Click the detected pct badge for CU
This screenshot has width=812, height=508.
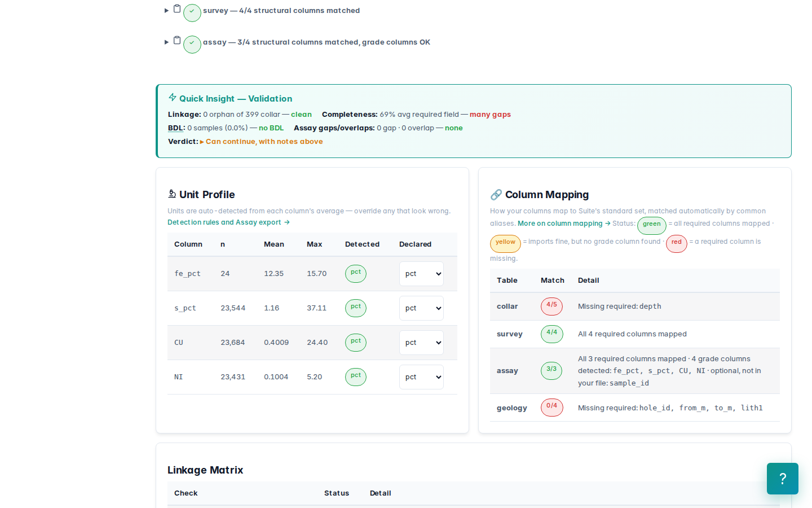point(356,343)
